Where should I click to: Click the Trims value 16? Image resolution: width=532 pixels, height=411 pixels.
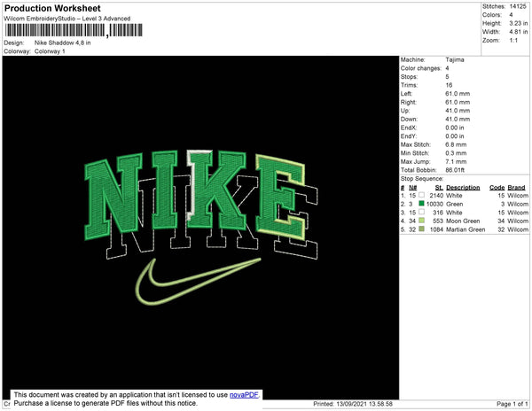coord(449,85)
